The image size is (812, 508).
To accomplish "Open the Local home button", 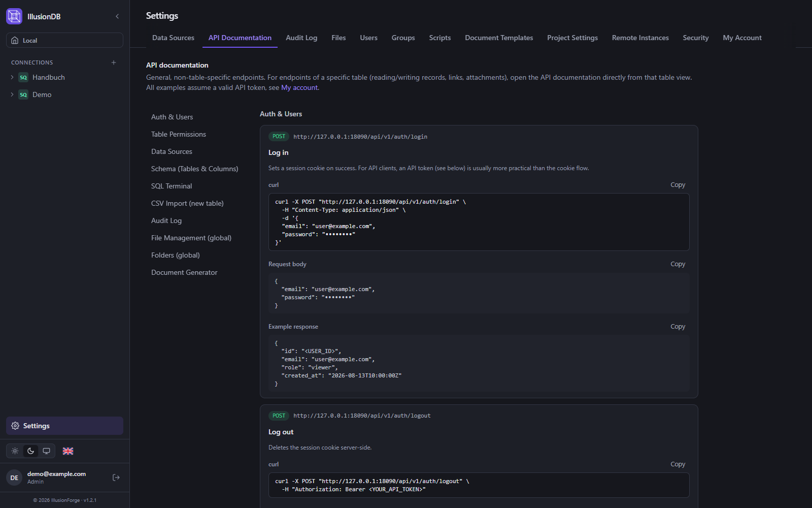I will point(64,40).
